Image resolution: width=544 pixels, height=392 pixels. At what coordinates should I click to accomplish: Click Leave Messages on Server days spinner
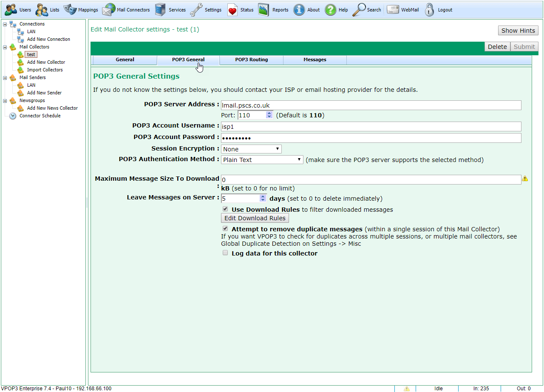click(x=263, y=198)
